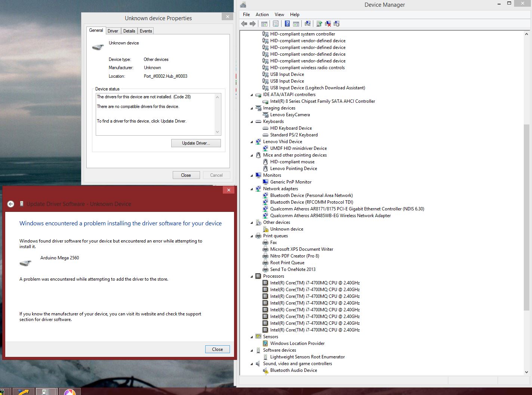
Task: Click Close in Update Driver Software dialog
Action: coord(217,349)
